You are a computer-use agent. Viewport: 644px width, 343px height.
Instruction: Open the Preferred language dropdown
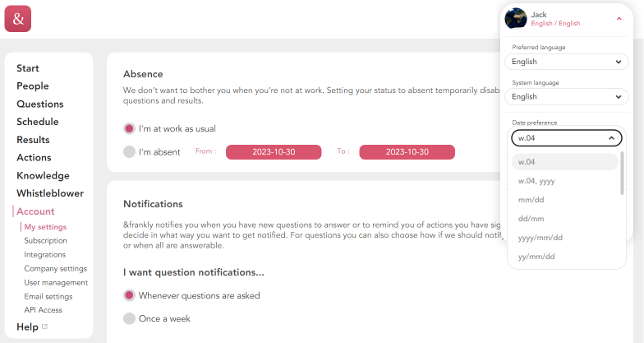pyautogui.click(x=566, y=62)
